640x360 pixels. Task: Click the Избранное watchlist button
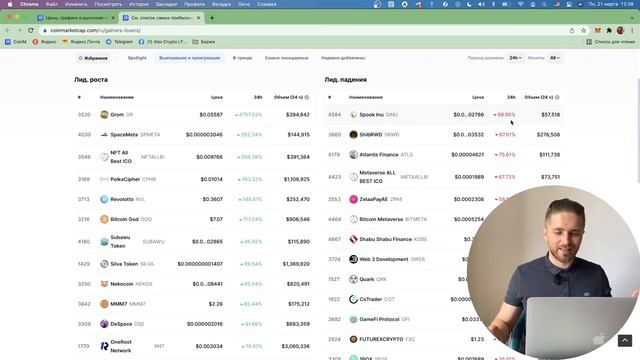pos(93,58)
